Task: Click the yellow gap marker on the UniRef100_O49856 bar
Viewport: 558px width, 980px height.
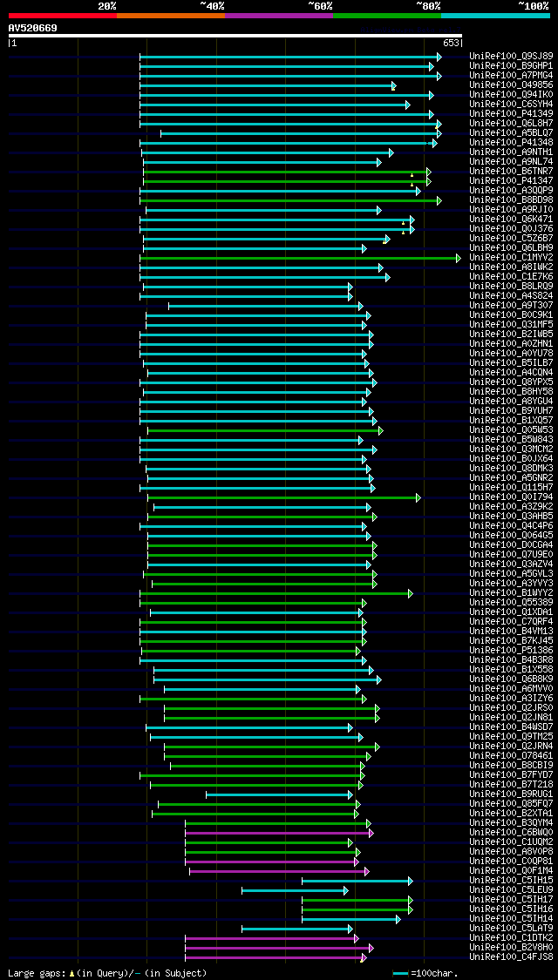Action: coord(393,89)
